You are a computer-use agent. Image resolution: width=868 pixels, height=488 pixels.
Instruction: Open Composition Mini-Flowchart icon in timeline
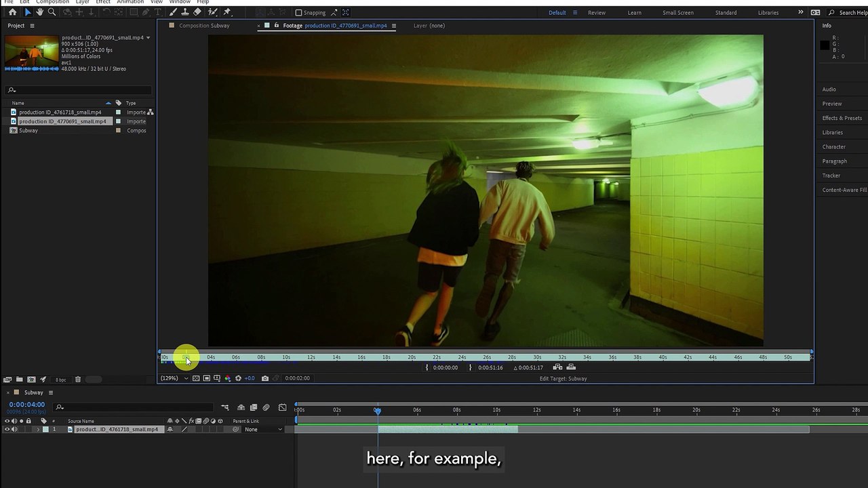click(x=225, y=407)
